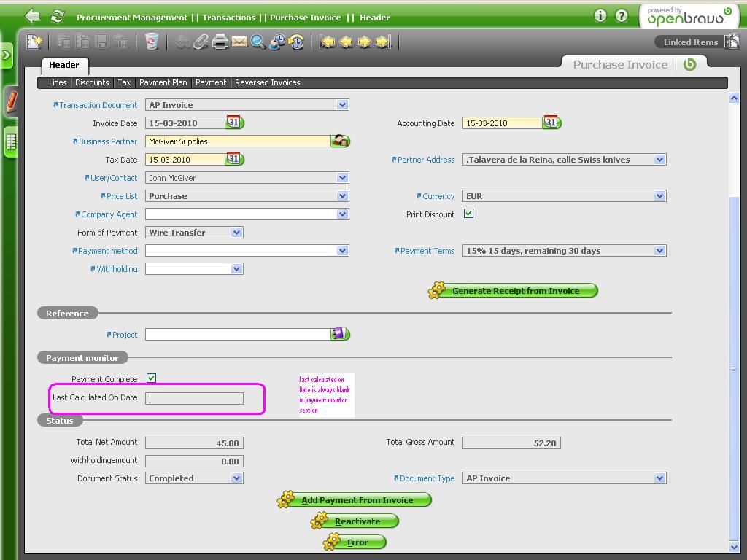Click the Reactivate button
The height and width of the screenshot is (560, 747).
click(x=356, y=521)
